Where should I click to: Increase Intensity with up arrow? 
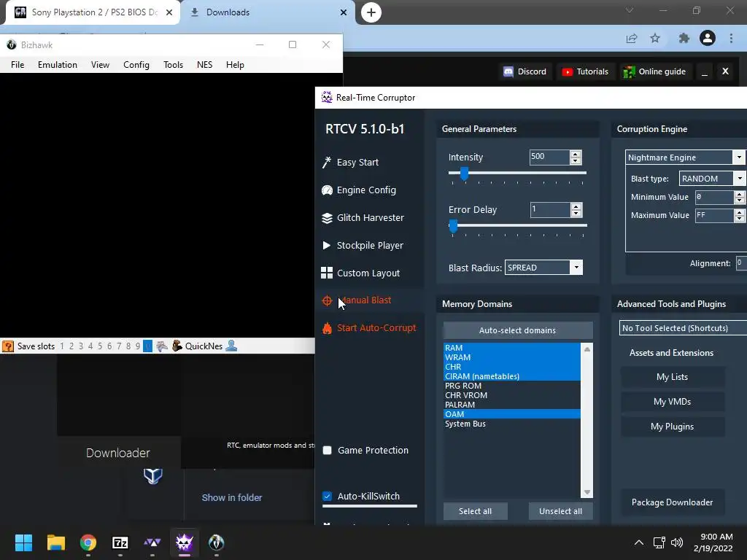click(576, 155)
